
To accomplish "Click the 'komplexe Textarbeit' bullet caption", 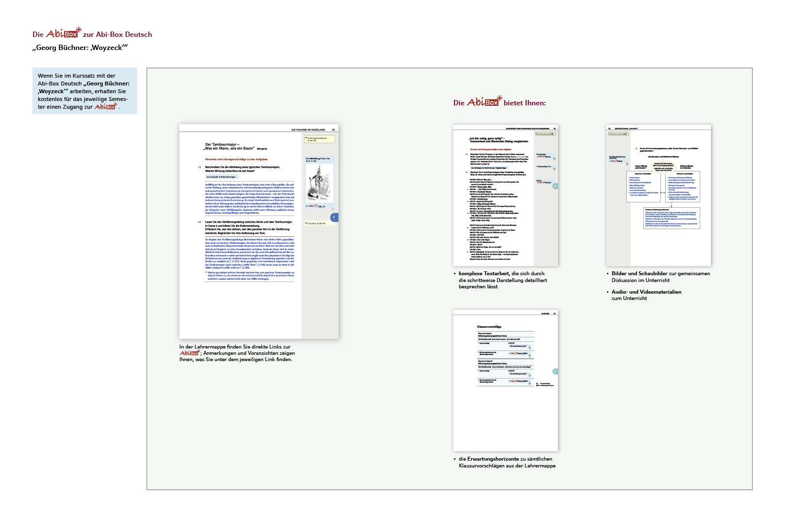I will pyautogui.click(x=503, y=280).
